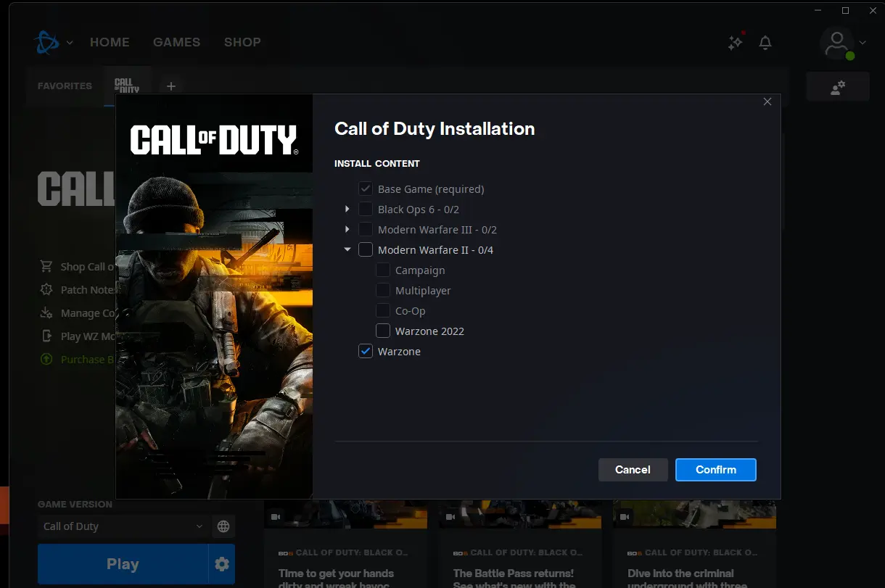Enable the Multiplayer checkbox
885x588 pixels.
click(383, 290)
